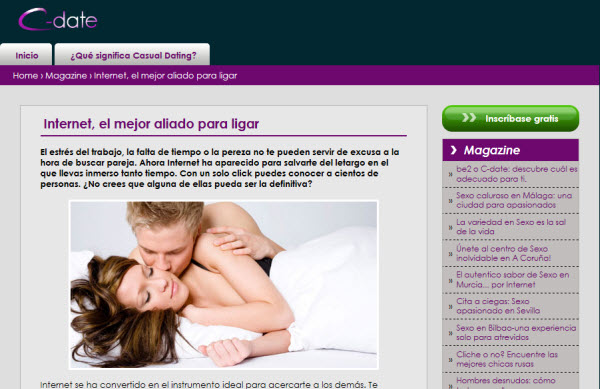The width and height of the screenshot is (600, 389).
Task: Click bullet icon beside Sexo en Bilbao
Action: tap(450, 333)
